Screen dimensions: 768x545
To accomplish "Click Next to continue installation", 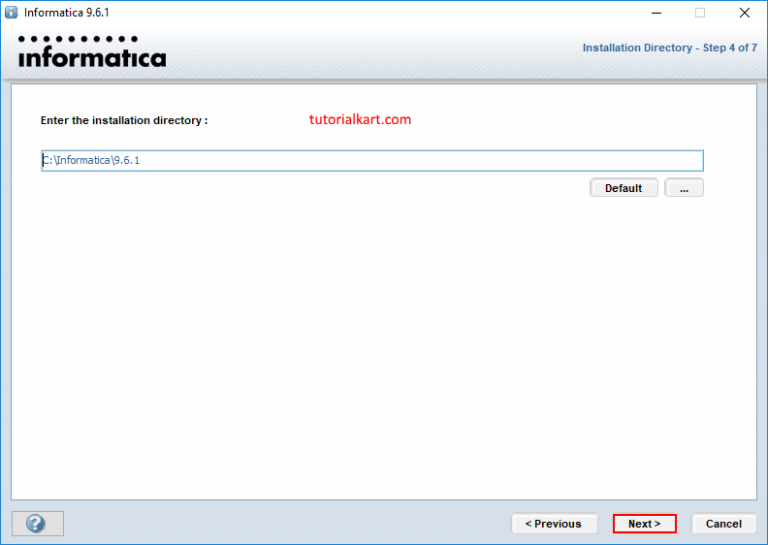I will 644,523.
